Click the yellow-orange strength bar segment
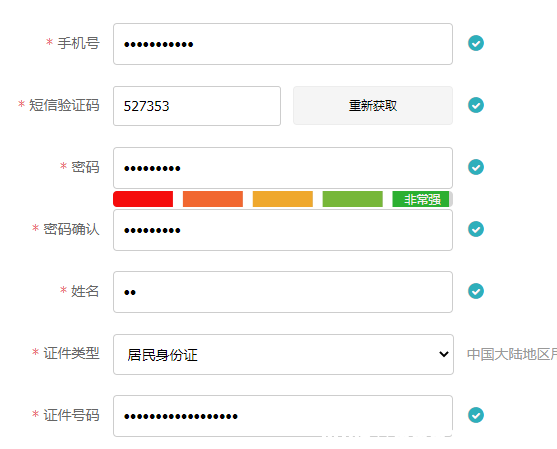Viewport: 557px width, 449px height. [283, 199]
